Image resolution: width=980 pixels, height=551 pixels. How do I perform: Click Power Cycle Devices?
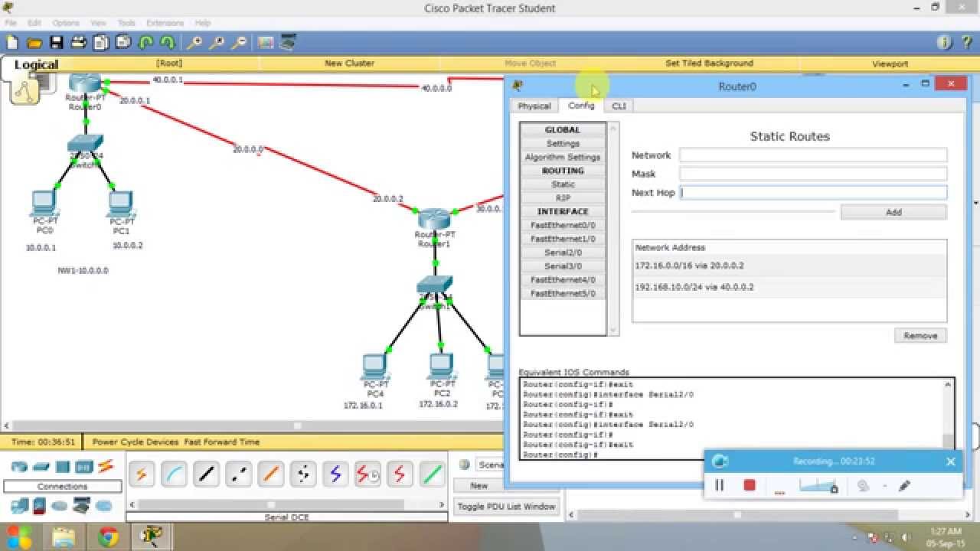click(136, 442)
